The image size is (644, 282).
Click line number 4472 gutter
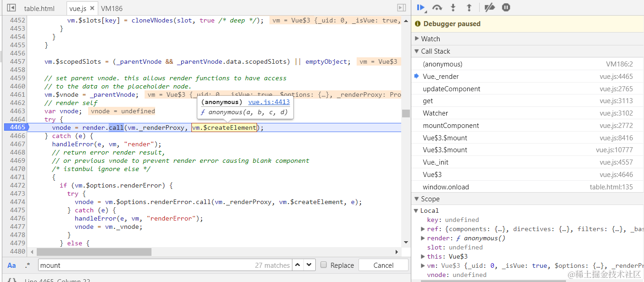pos(17,185)
